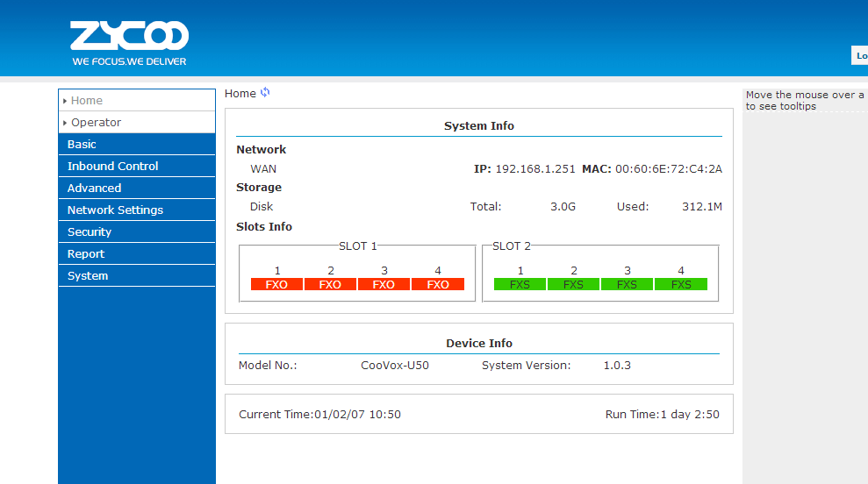868x484 pixels.
Task: Open the Report menu section
Action: 86,254
